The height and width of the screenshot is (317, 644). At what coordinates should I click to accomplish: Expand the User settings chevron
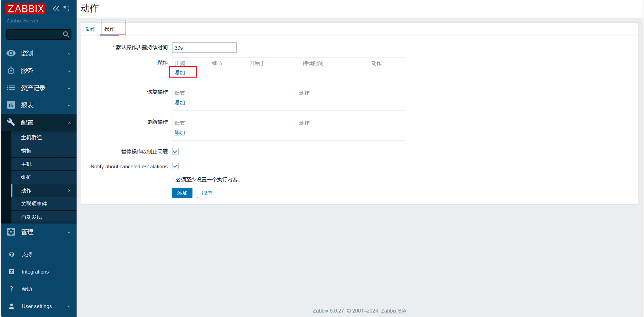click(x=69, y=307)
